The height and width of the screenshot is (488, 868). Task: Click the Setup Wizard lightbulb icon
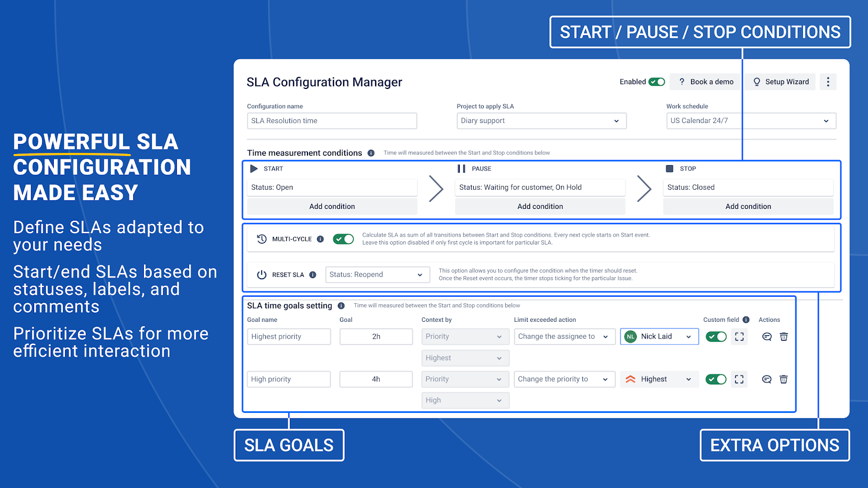pyautogui.click(x=757, y=82)
